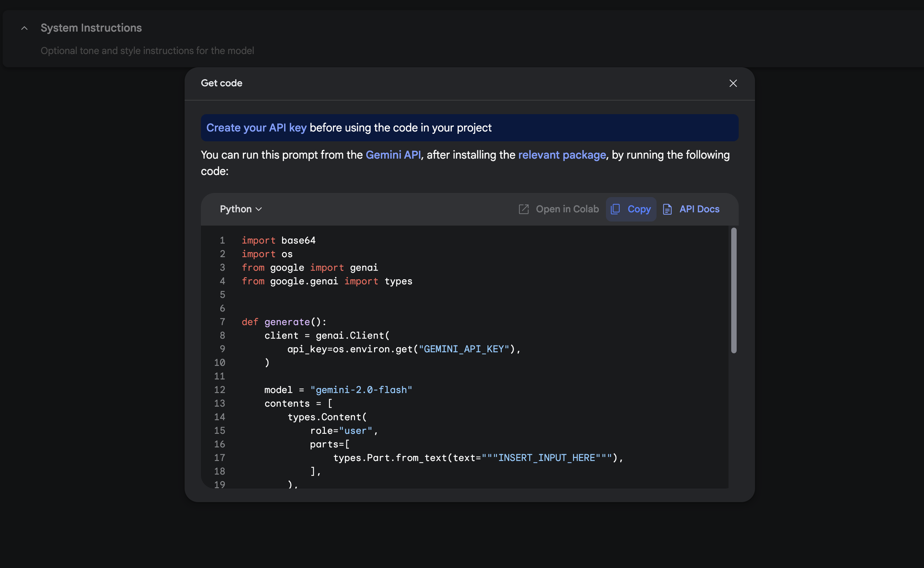
Task: Click line 12 with the gemini-2.0-flash model string
Action: click(x=361, y=390)
